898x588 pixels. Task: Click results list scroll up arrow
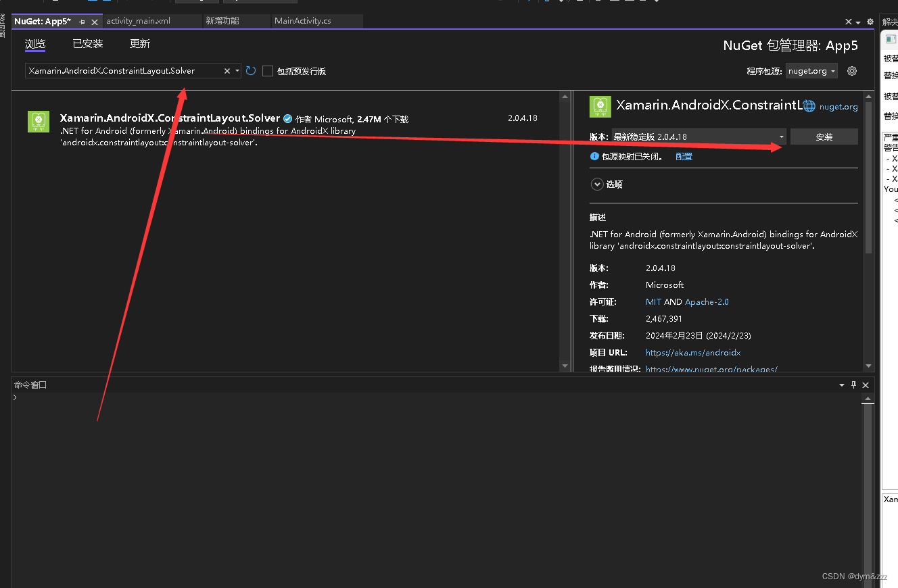point(565,97)
